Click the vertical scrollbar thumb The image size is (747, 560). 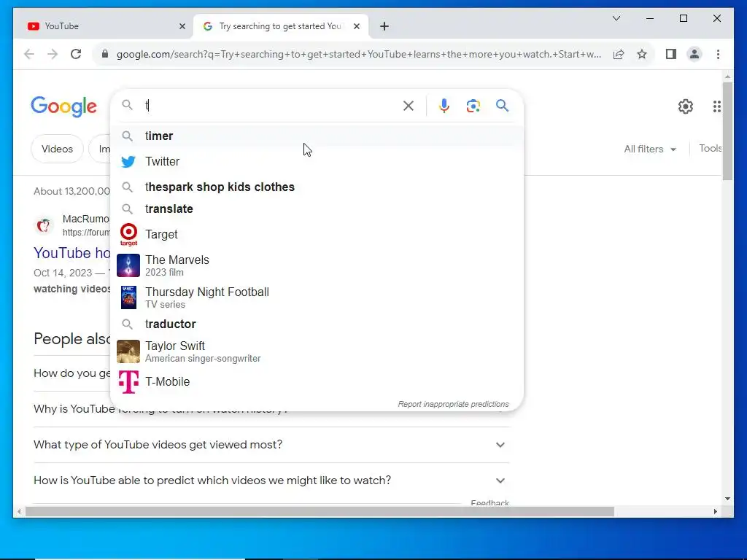pos(727,131)
